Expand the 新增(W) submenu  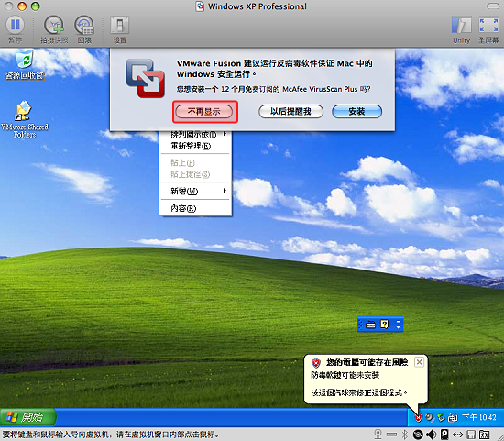(x=195, y=191)
